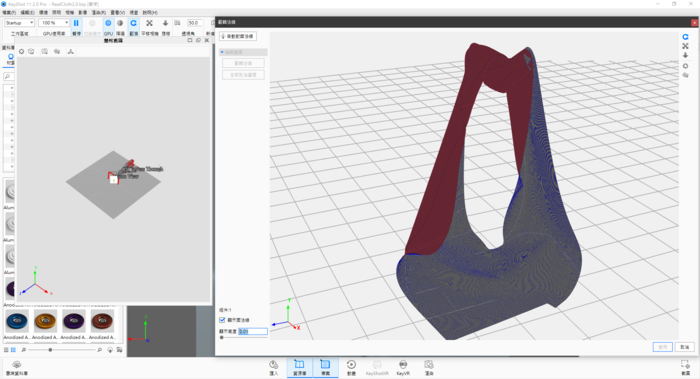Viewport: 700px width, 379px height.
Task: Click the camera icon at dialog right edge
Action: (x=685, y=75)
